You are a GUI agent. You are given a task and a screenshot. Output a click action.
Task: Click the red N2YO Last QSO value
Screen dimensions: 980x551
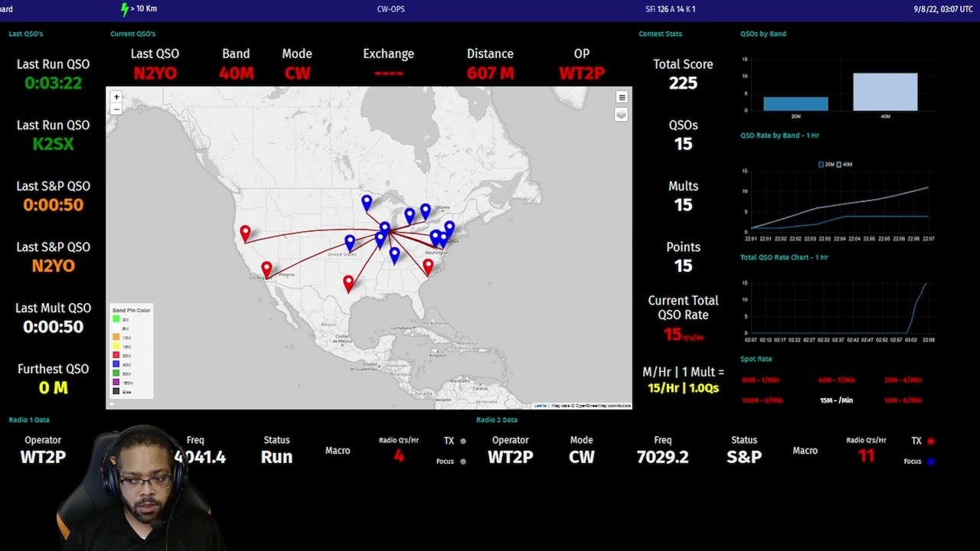(x=155, y=73)
